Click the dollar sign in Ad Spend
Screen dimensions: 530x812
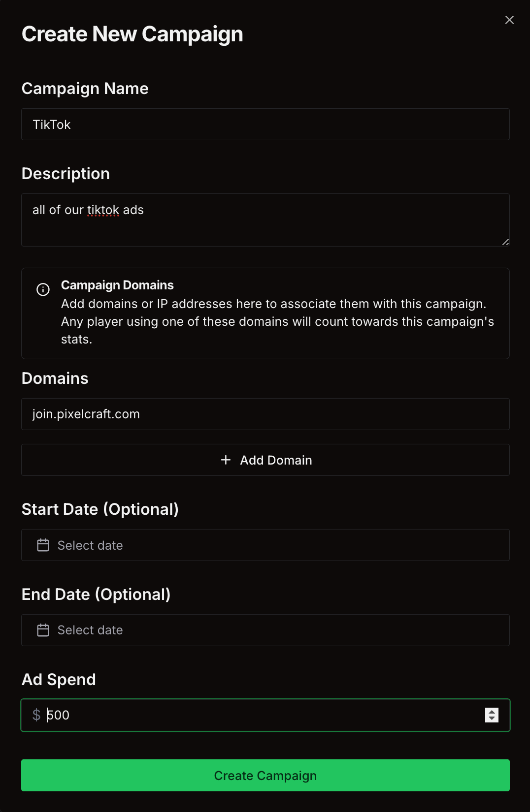click(x=36, y=715)
